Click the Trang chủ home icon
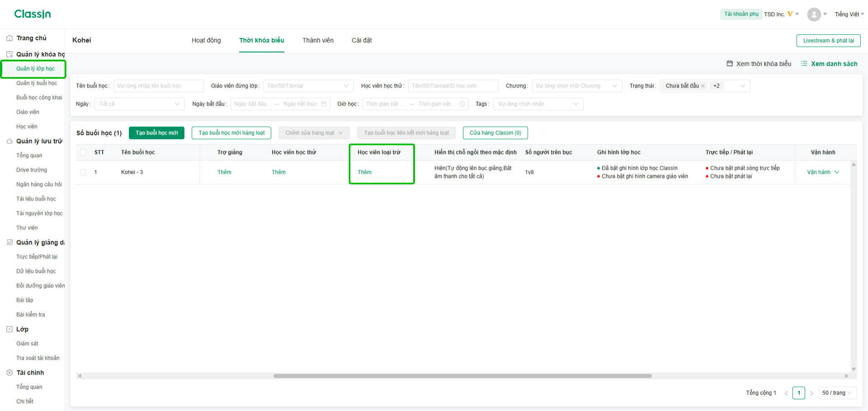 9,38
